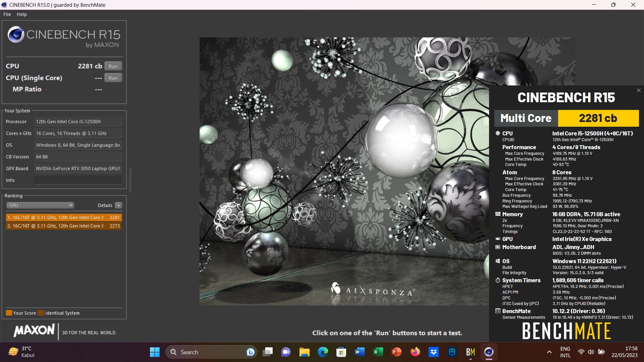Click the Identical System legend swatch
This screenshot has width=644, height=362.
tap(41, 313)
